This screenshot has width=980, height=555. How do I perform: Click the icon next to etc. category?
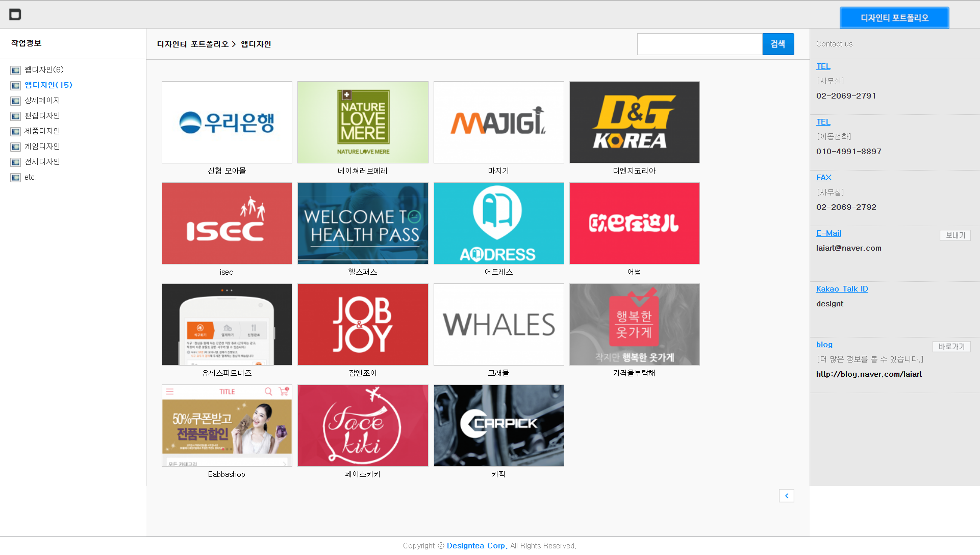pyautogui.click(x=16, y=177)
